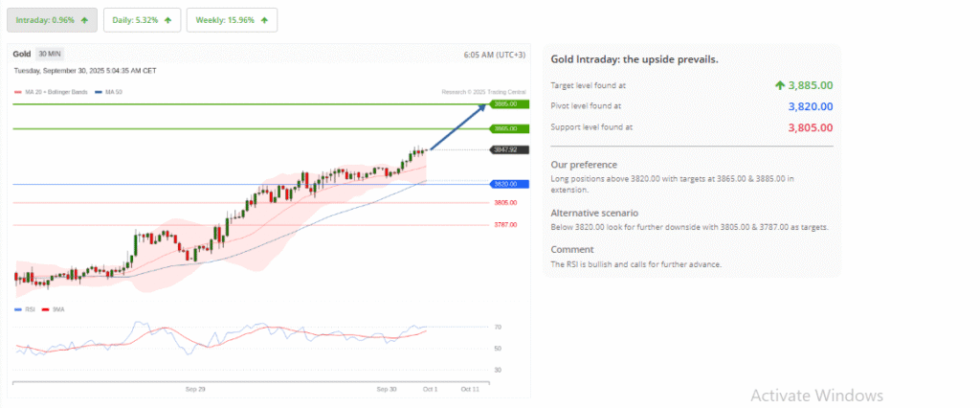
Task: Click the 3820.00 blue pivot label
Action: pos(504,184)
